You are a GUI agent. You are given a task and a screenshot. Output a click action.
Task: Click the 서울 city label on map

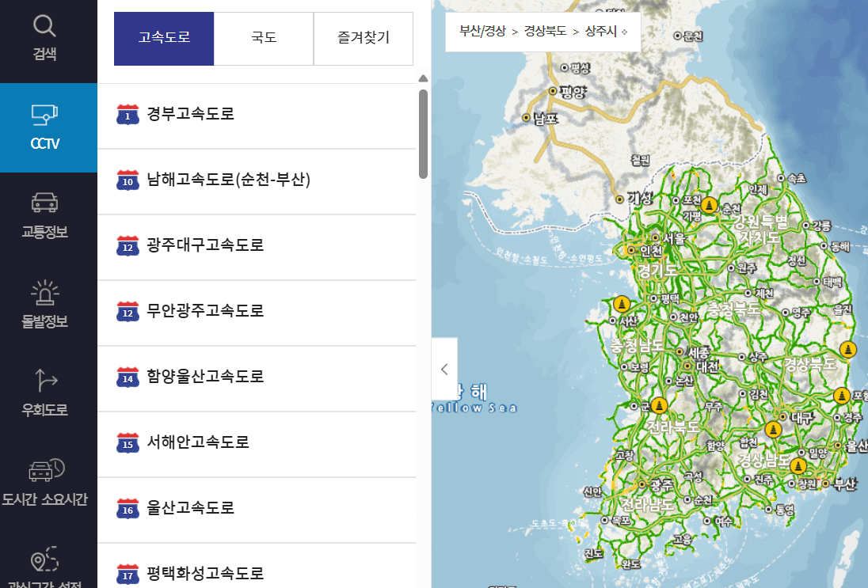[674, 238]
